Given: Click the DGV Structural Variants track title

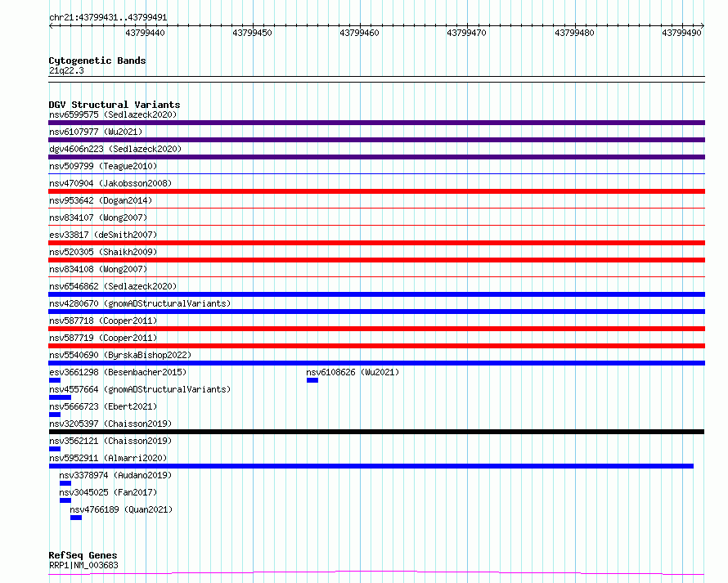Looking at the screenshot, I should click(115, 105).
